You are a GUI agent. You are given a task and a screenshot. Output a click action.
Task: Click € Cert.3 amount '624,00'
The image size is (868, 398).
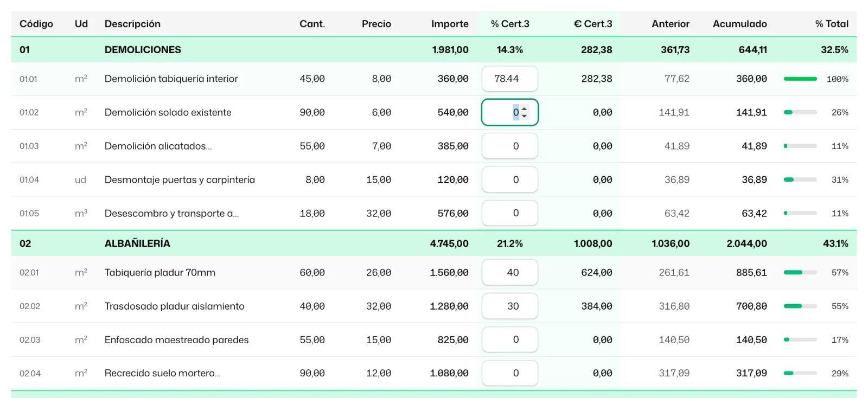597,272
